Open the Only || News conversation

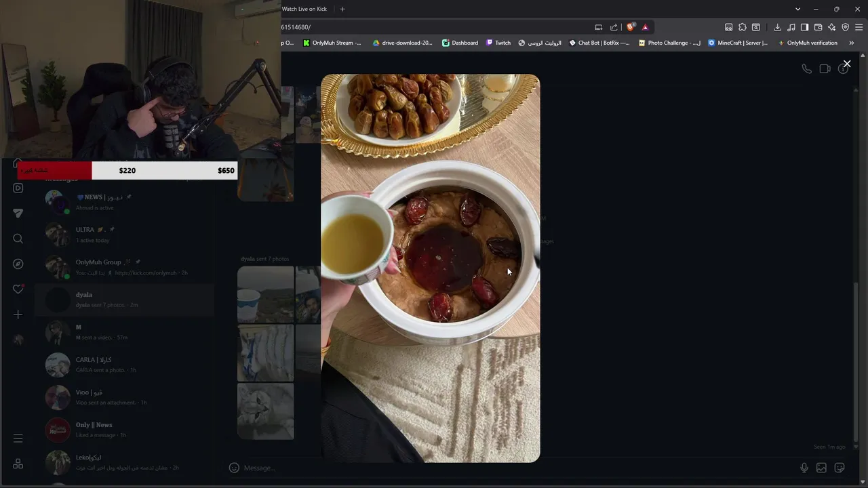(125, 430)
